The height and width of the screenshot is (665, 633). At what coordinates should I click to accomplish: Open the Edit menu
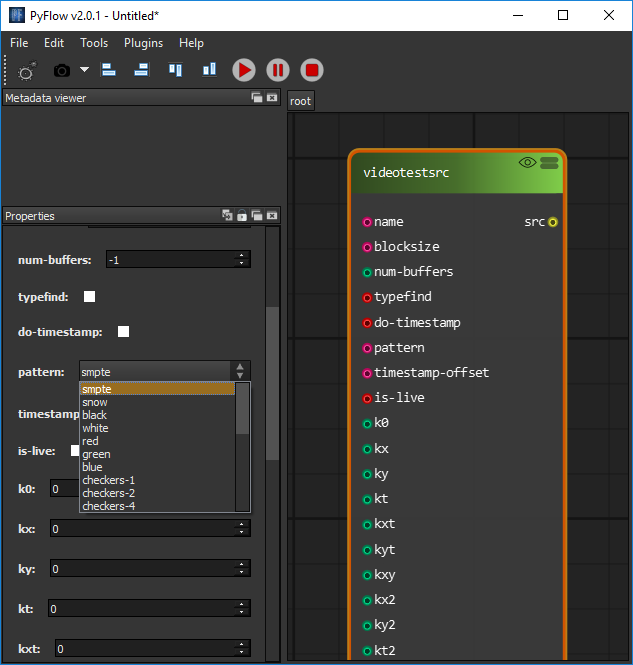click(x=54, y=43)
